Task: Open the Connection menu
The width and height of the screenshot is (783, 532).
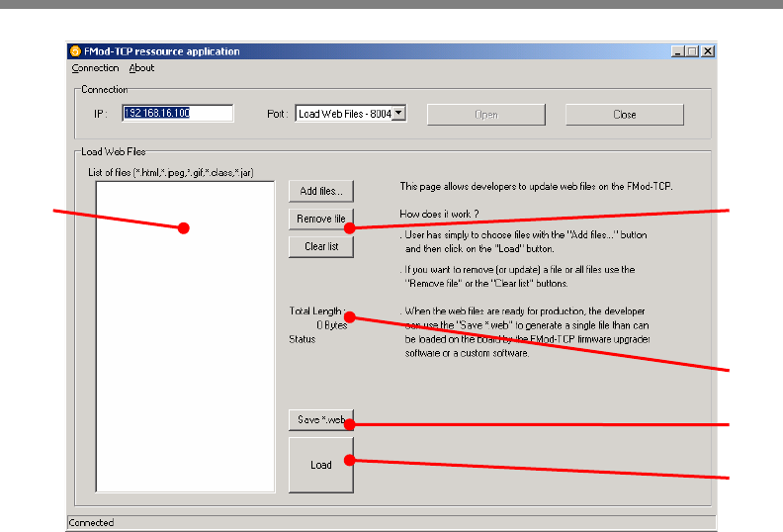Action: click(95, 68)
